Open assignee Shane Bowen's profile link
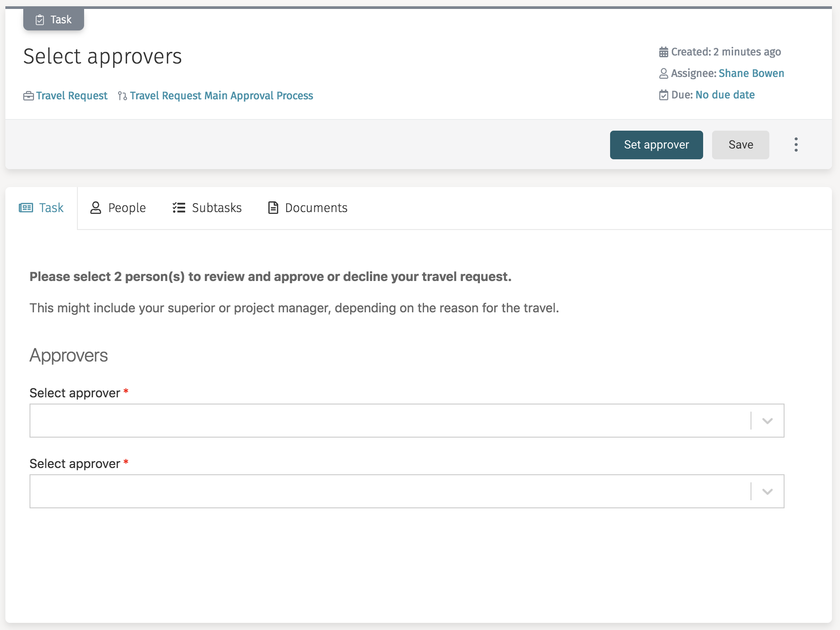This screenshot has height=630, width=840. [751, 73]
